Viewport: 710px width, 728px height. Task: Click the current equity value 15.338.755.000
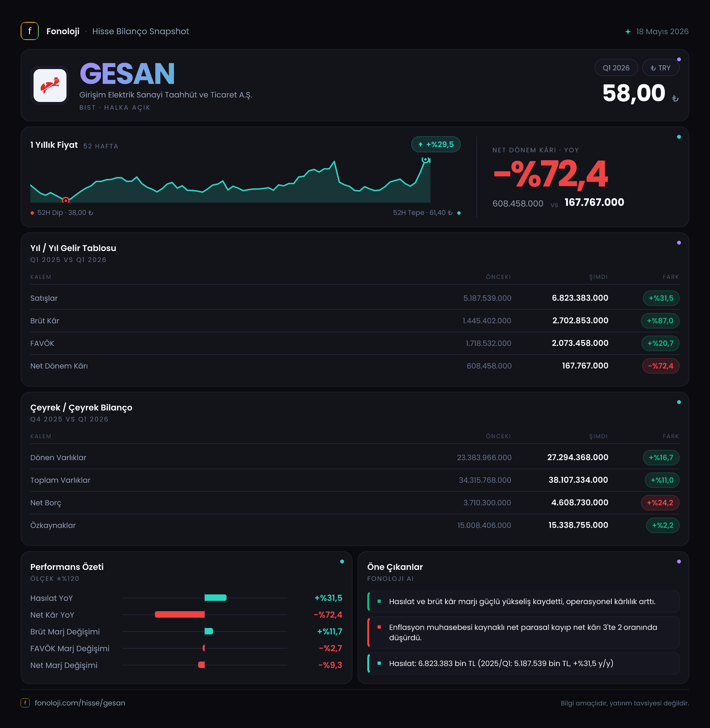(578, 525)
